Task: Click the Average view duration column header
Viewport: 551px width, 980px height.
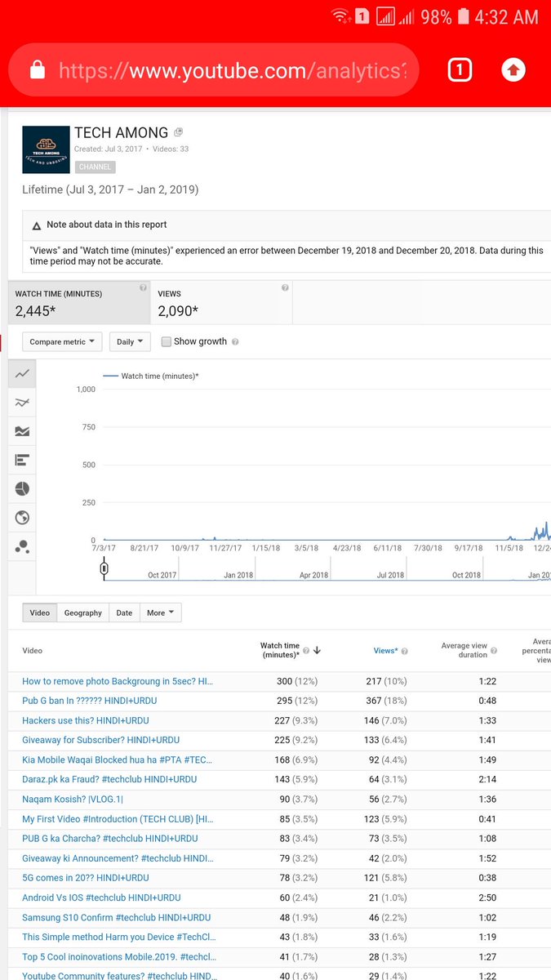Action: pos(464,650)
